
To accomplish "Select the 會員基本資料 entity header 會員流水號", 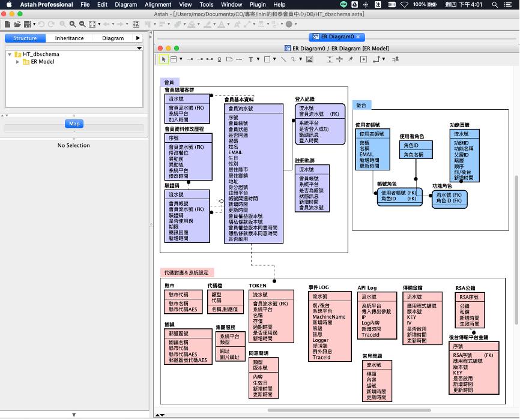I will click(x=254, y=109).
